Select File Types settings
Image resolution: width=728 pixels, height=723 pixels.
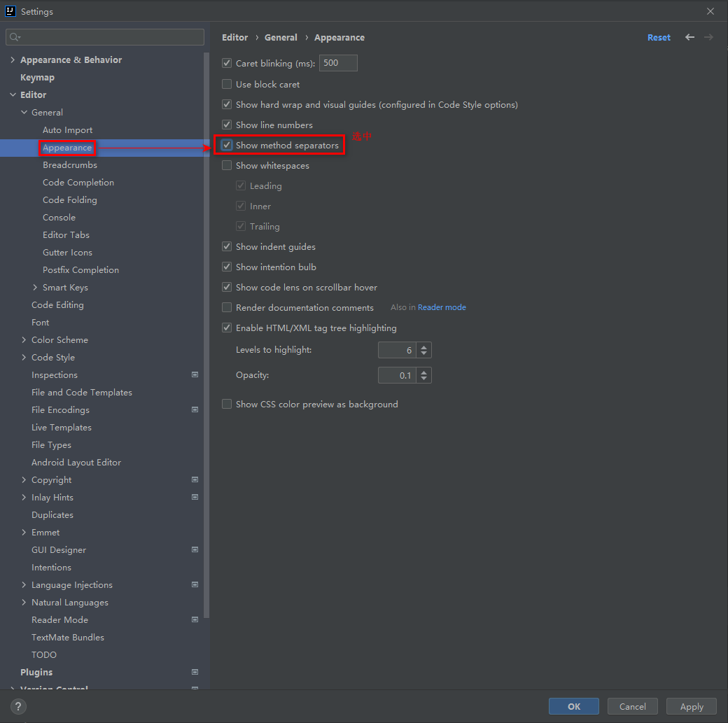tap(51, 445)
